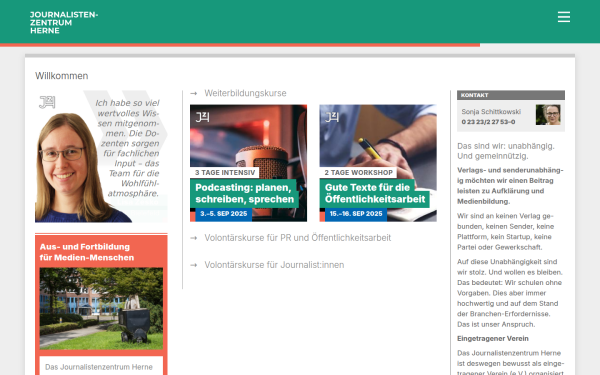The height and width of the screenshot is (375, 600).
Task: Click the 3.–5. SEP 2025 date badge
Action: [x=223, y=214]
